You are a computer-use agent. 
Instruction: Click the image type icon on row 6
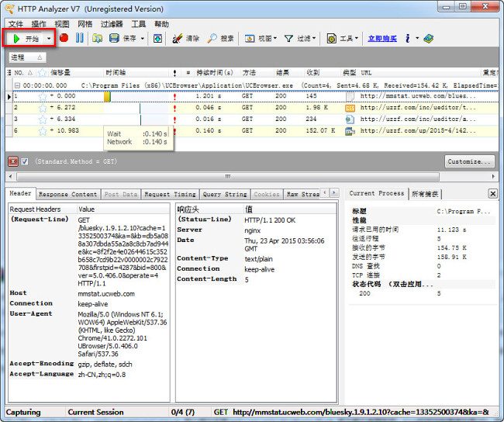point(350,131)
